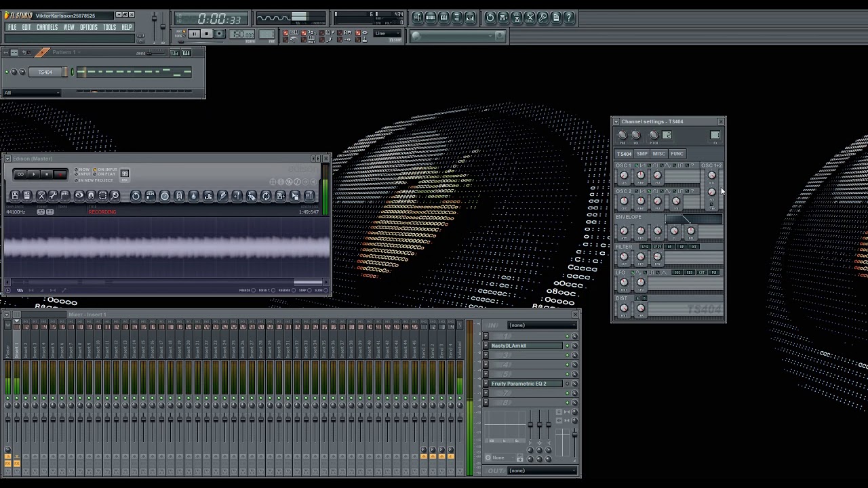Stop playback in the main transport
Viewport: 868px width, 488px height.
pos(207,34)
